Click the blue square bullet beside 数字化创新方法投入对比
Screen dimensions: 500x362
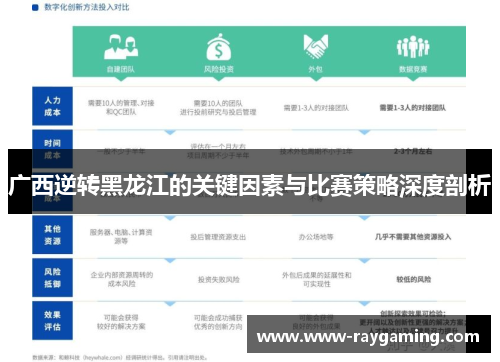click(35, 7)
